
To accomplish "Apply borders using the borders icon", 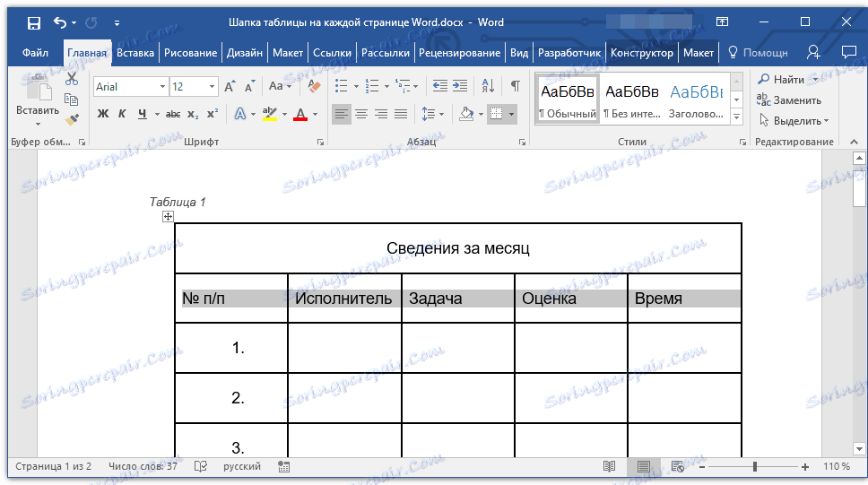I will pos(497,114).
